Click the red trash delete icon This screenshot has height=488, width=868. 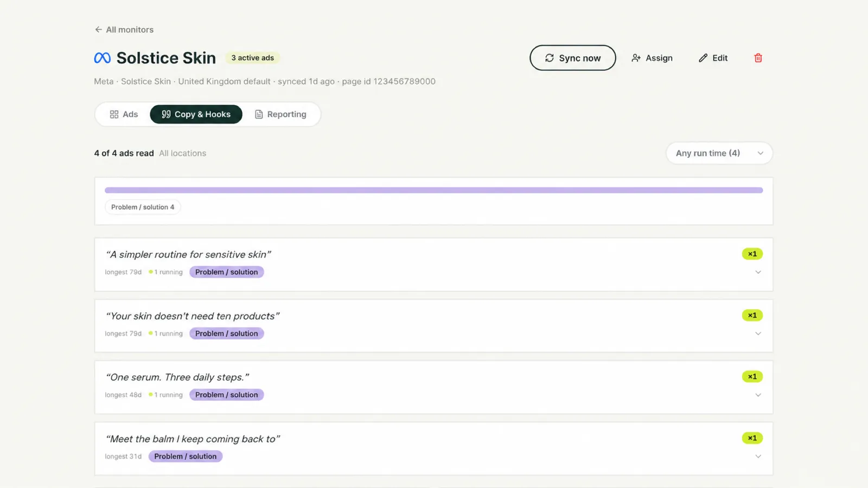pos(758,58)
